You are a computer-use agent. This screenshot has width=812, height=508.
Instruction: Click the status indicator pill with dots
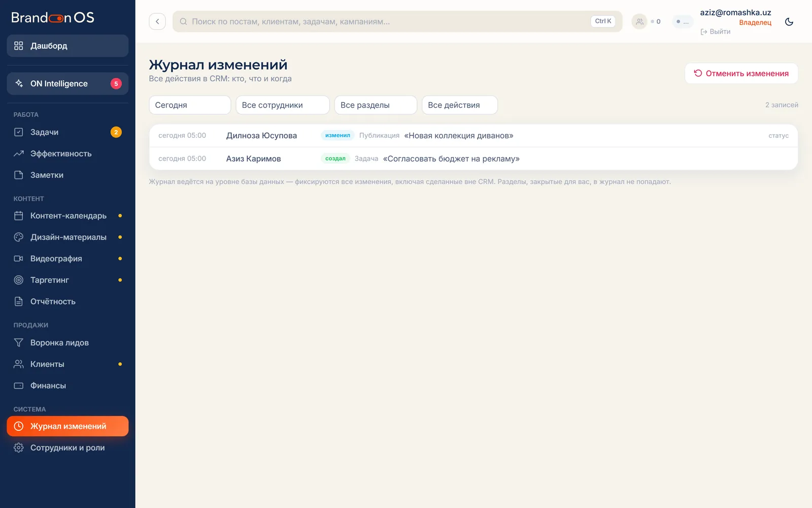coord(682,21)
